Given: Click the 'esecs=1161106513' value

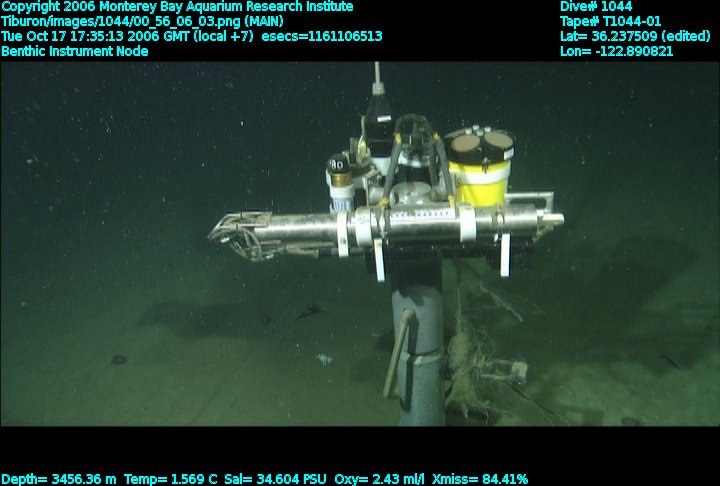Looking at the screenshot, I should pos(322,36).
